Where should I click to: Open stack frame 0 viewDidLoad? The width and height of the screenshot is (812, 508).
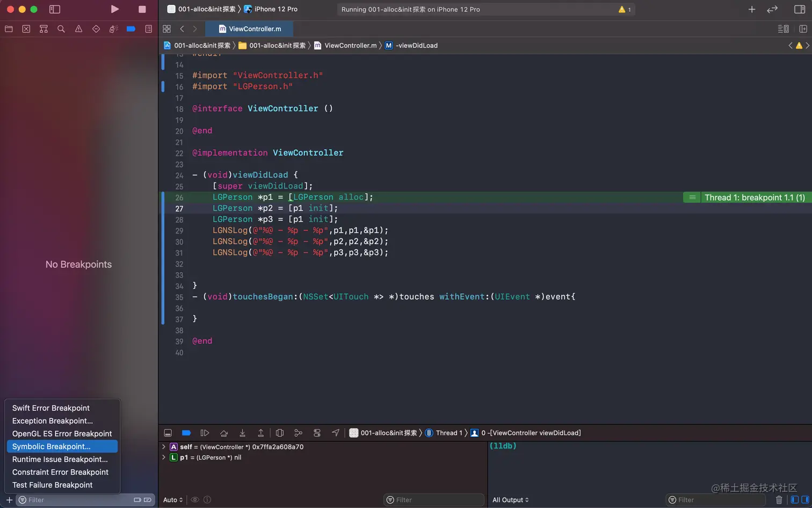tap(526, 433)
